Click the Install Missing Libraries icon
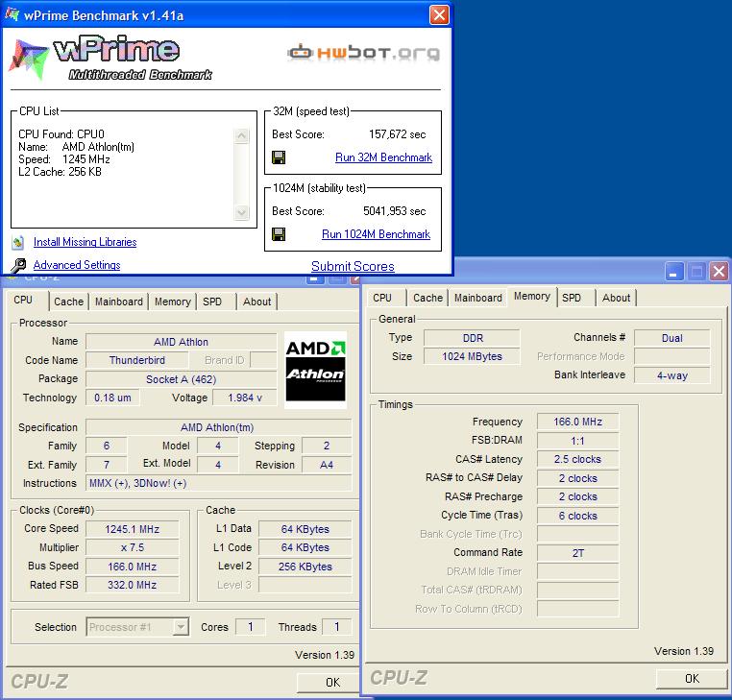The image size is (732, 700). [17, 242]
